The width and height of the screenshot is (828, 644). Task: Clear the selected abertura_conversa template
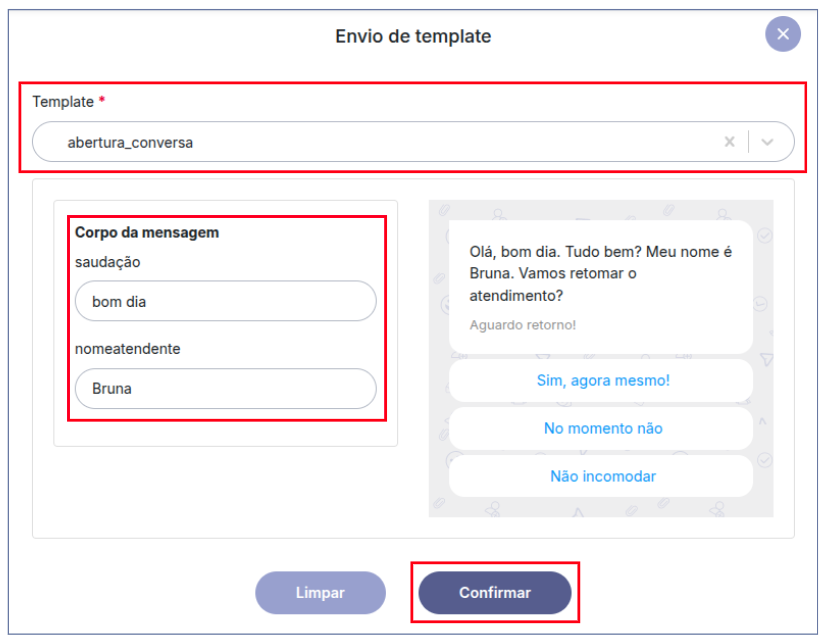tap(730, 142)
